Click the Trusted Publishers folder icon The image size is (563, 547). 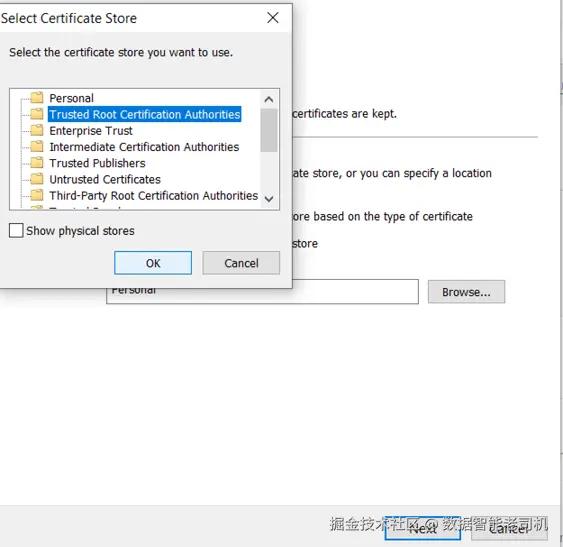(37, 162)
